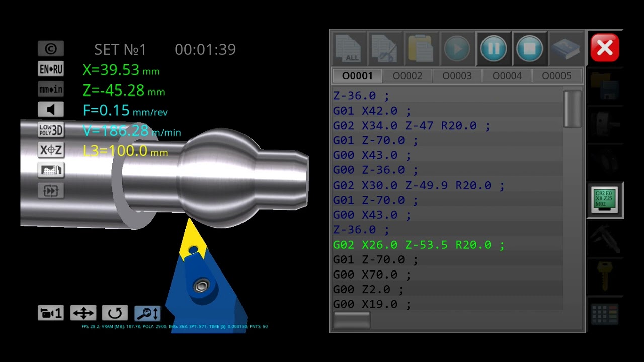Click the 00:01:39 elapsed timer
This screenshot has height=362, width=644.
pos(205,49)
